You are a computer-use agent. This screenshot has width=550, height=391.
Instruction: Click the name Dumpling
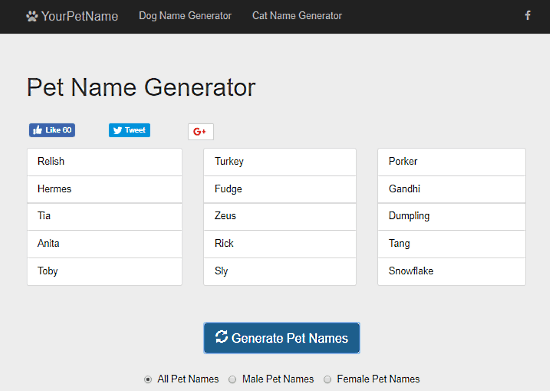[451, 216]
